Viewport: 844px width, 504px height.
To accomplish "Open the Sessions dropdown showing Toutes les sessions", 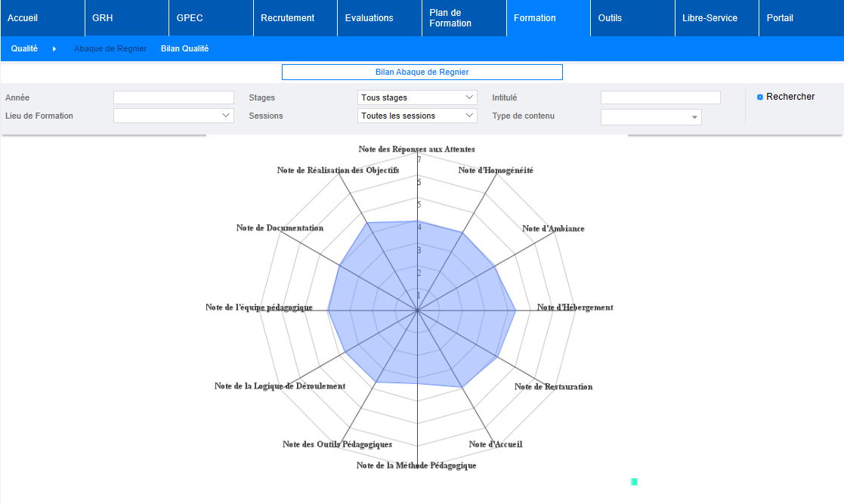I will coord(416,116).
